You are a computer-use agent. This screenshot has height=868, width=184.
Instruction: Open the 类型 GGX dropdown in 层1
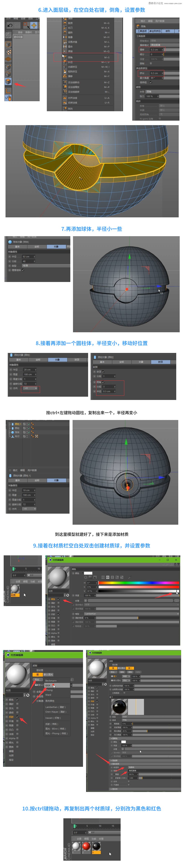tap(151, 717)
